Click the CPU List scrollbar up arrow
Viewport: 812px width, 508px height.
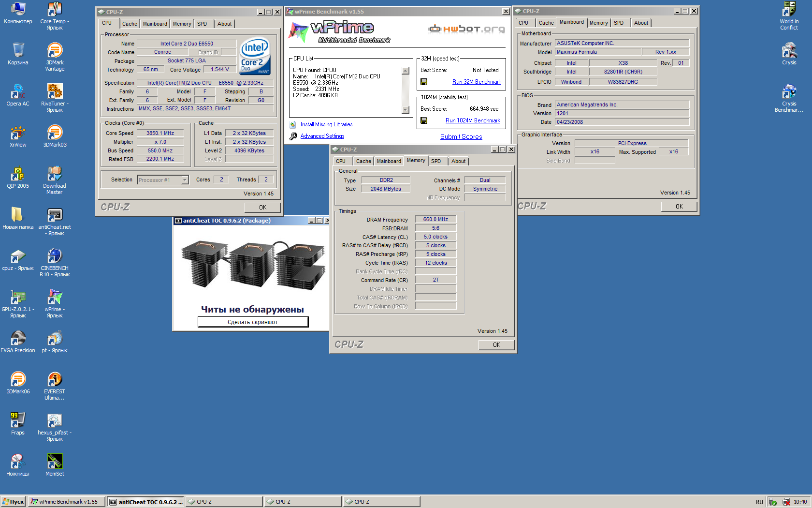click(405, 71)
